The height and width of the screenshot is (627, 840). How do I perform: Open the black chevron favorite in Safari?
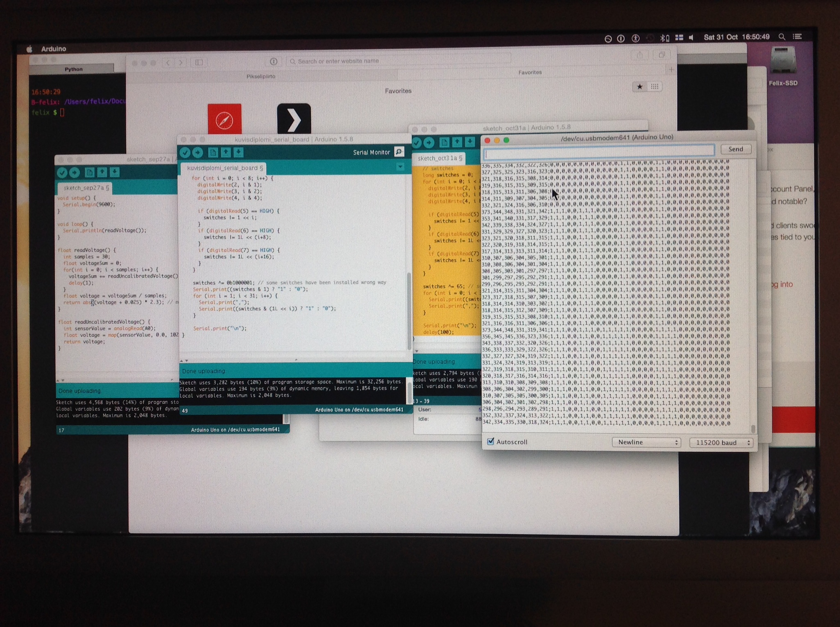[294, 119]
